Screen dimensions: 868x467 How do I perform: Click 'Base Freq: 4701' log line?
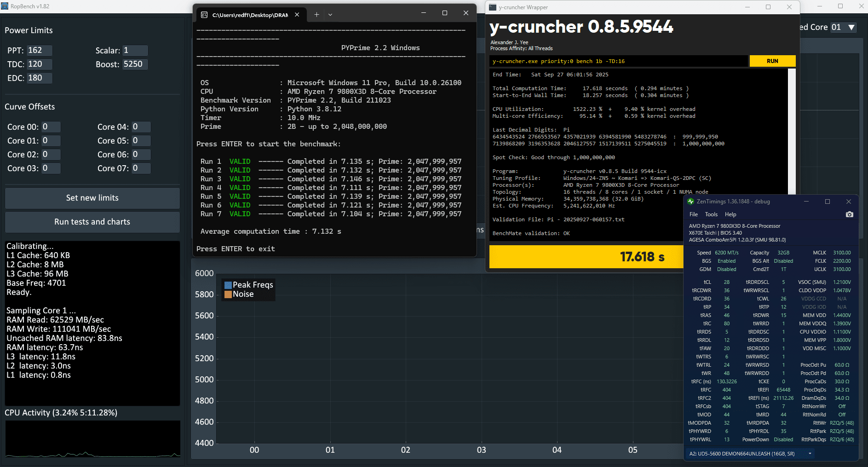point(36,283)
